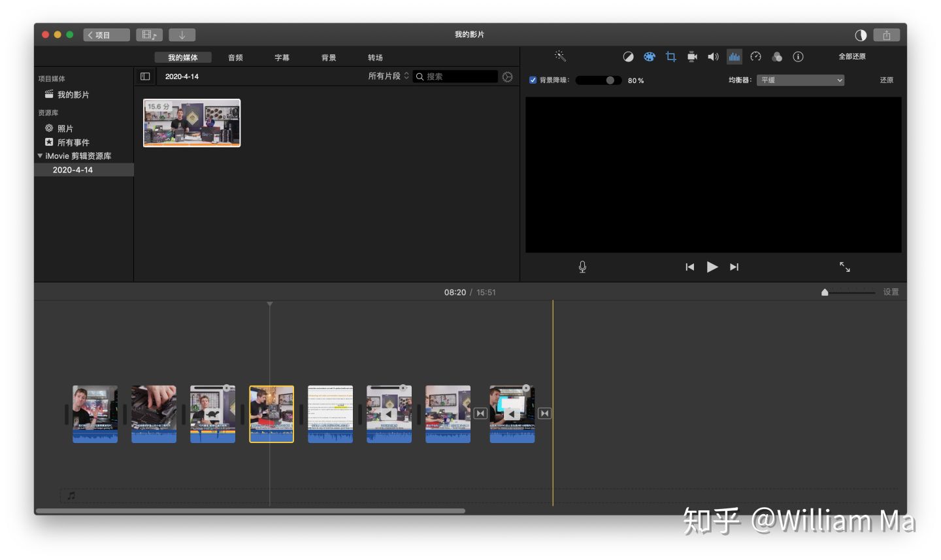
Task: Select the crop tool
Action: click(x=670, y=57)
